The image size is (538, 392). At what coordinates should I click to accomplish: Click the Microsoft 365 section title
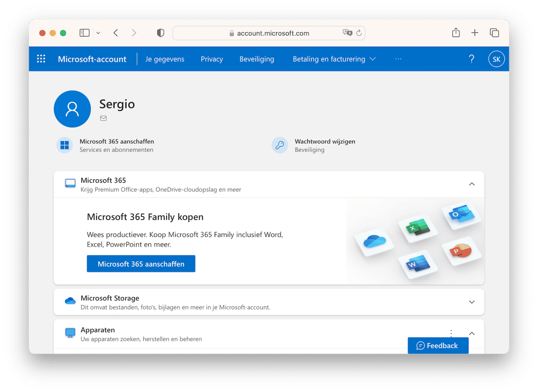tap(103, 181)
